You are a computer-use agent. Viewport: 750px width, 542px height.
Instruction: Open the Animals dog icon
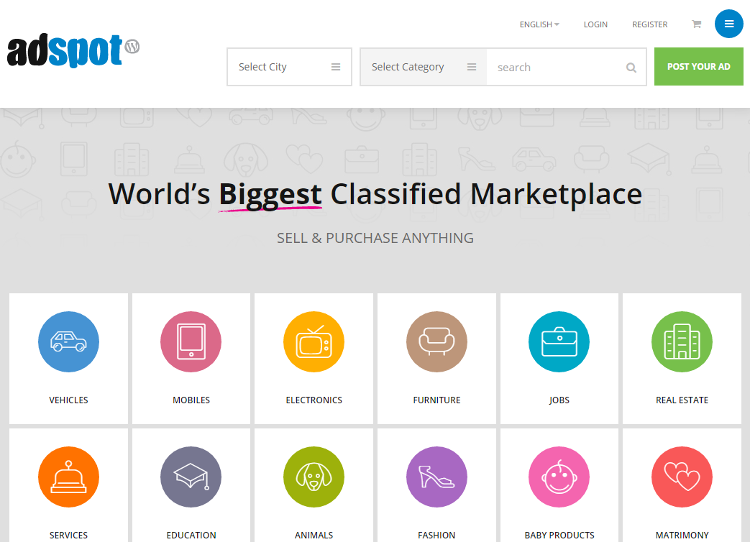[314, 477]
